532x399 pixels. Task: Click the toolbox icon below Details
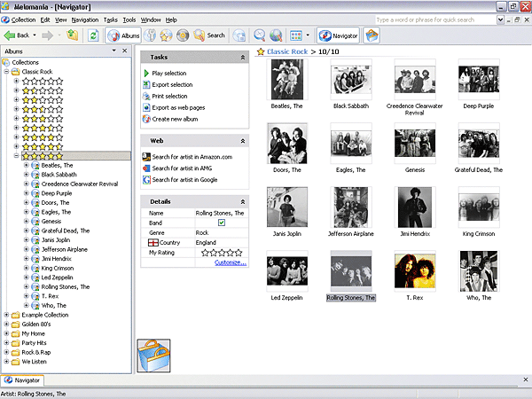coord(155,356)
